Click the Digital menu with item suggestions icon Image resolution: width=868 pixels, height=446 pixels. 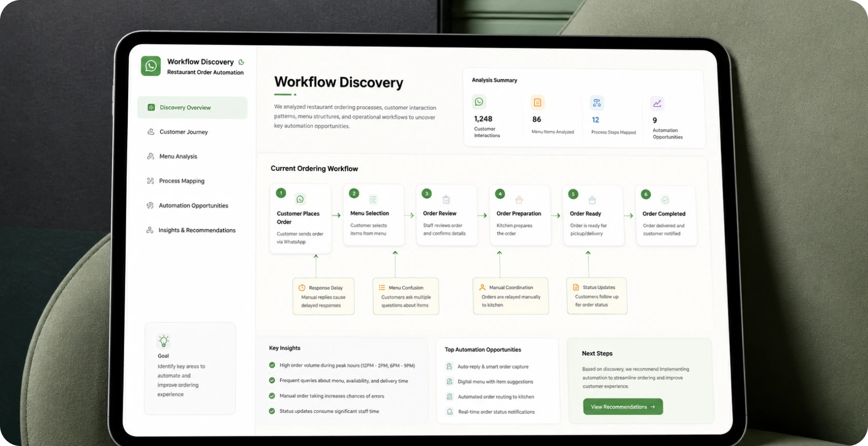pyautogui.click(x=450, y=381)
